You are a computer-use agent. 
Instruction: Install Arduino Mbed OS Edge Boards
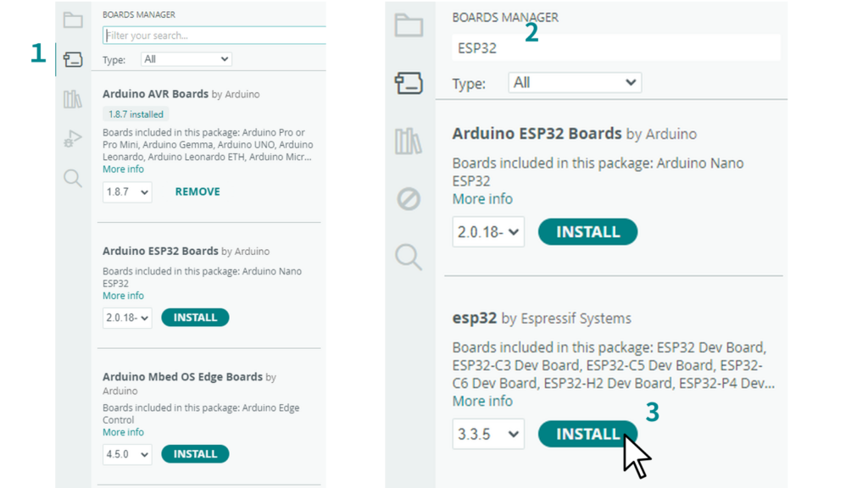(x=195, y=453)
